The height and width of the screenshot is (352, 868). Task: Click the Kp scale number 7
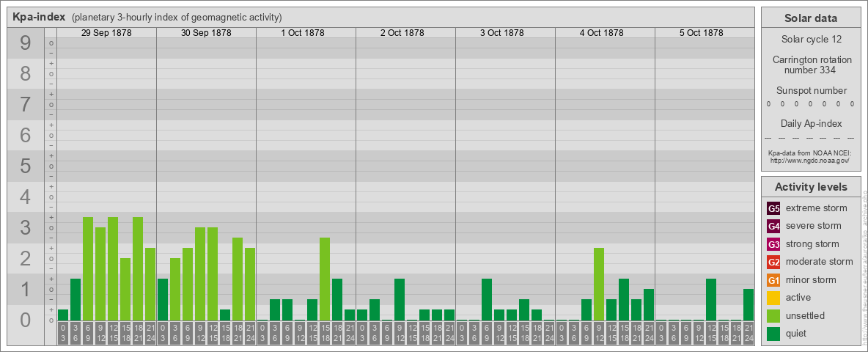click(x=26, y=105)
